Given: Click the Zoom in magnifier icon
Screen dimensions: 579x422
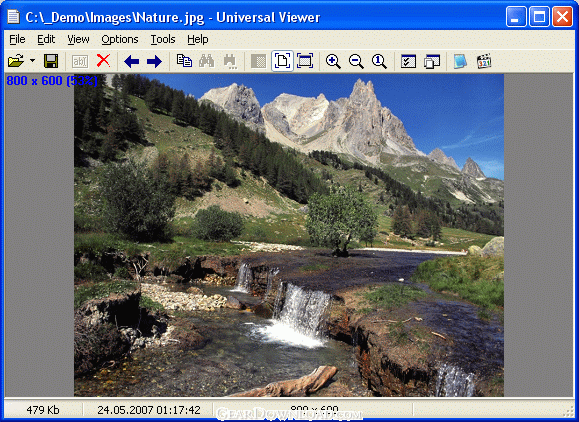Looking at the screenshot, I should (x=333, y=61).
